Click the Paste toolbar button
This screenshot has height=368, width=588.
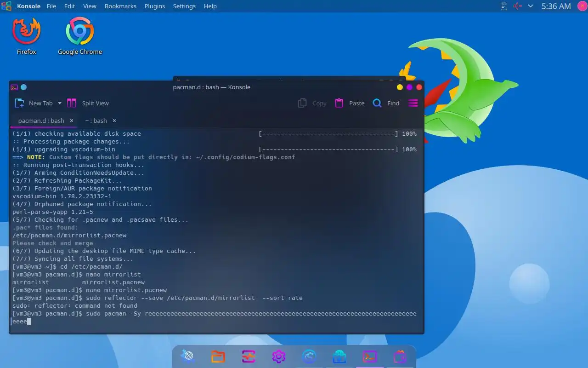(x=350, y=103)
